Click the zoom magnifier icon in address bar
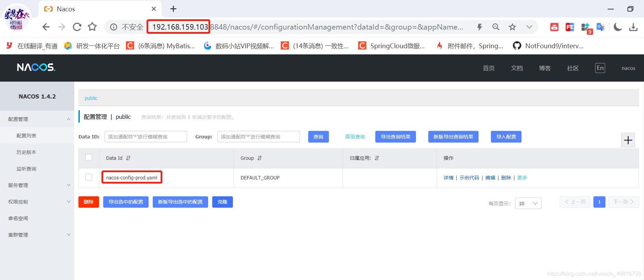The image size is (644, 280). click(496, 27)
